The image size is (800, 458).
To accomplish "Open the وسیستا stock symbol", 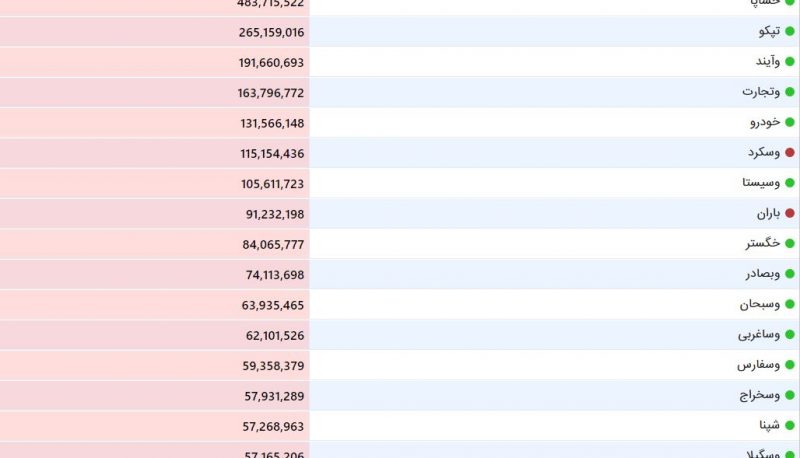I will click(761, 183).
